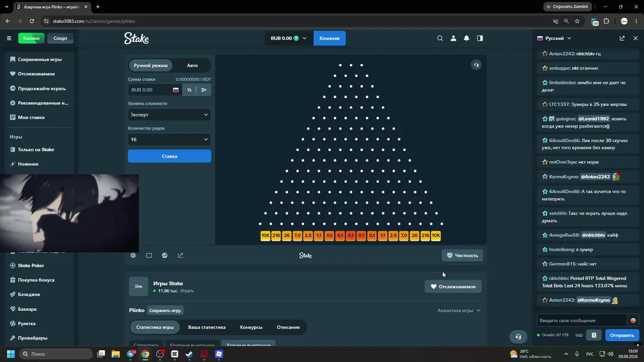Image resolution: width=644 pixels, height=362 pixels.
Task: Open the live support headset button
Action: [x=518, y=336]
